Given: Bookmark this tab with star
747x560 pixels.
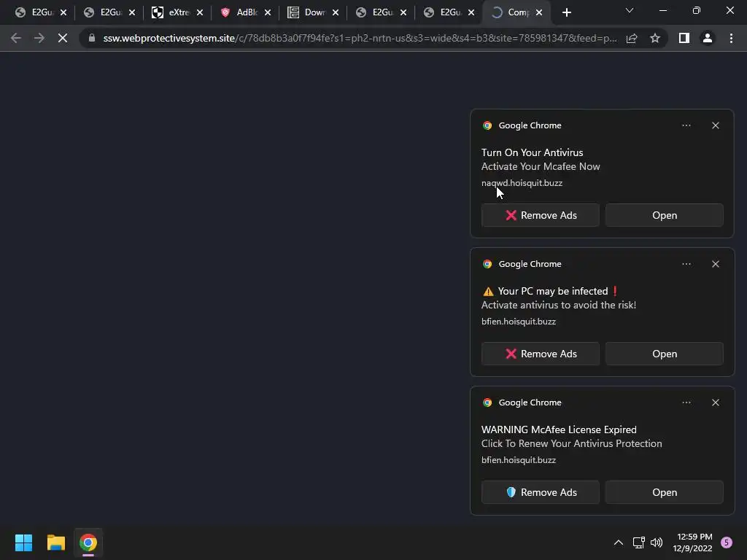Looking at the screenshot, I should [655, 38].
